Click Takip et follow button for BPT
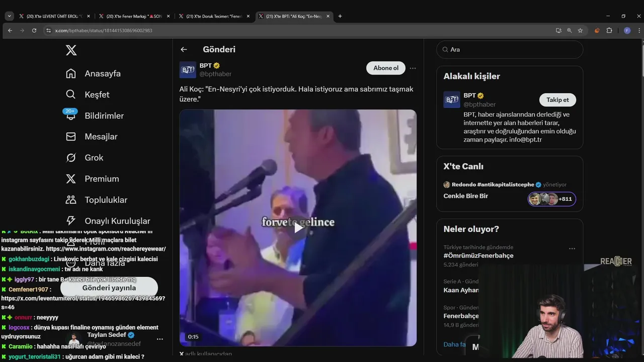The height and width of the screenshot is (362, 644). (x=557, y=100)
